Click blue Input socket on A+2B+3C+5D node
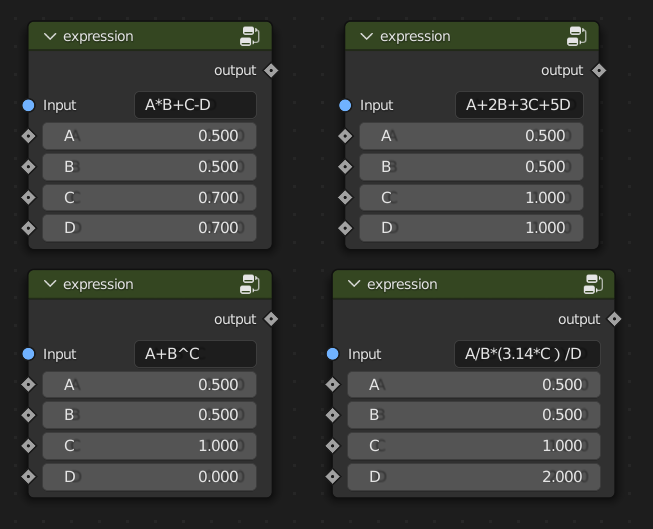653x529 pixels. [x=345, y=105]
